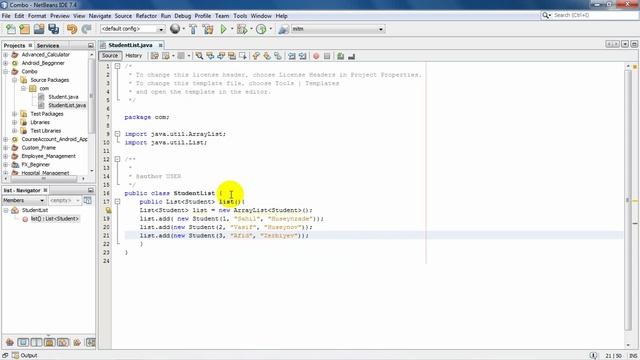Switch to the Services tab
The image size is (640, 360).
(48, 46)
